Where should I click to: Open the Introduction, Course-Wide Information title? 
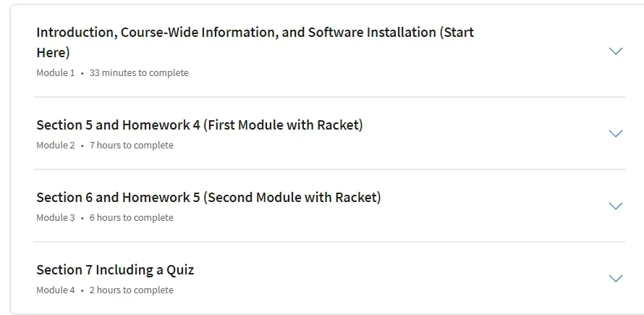(x=255, y=42)
